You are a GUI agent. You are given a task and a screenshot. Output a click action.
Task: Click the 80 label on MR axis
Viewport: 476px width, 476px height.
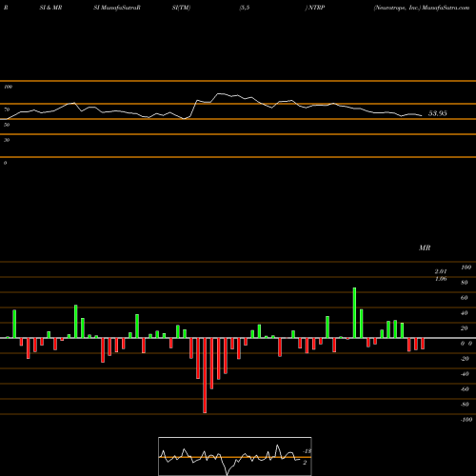pyautogui.click(x=465, y=283)
